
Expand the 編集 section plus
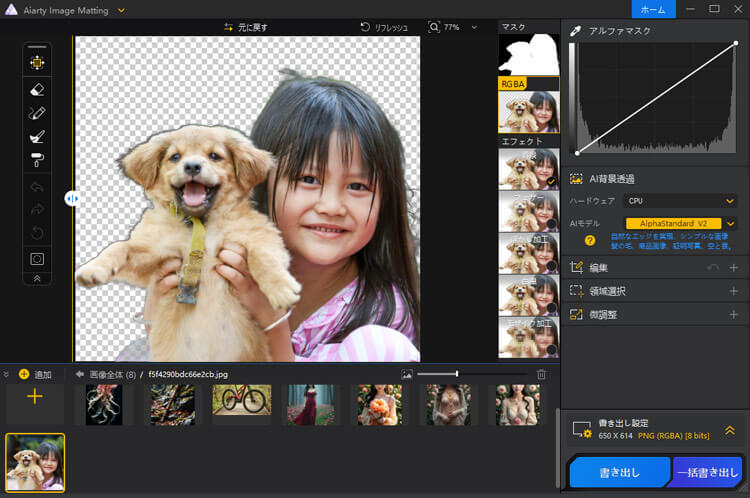point(734,268)
